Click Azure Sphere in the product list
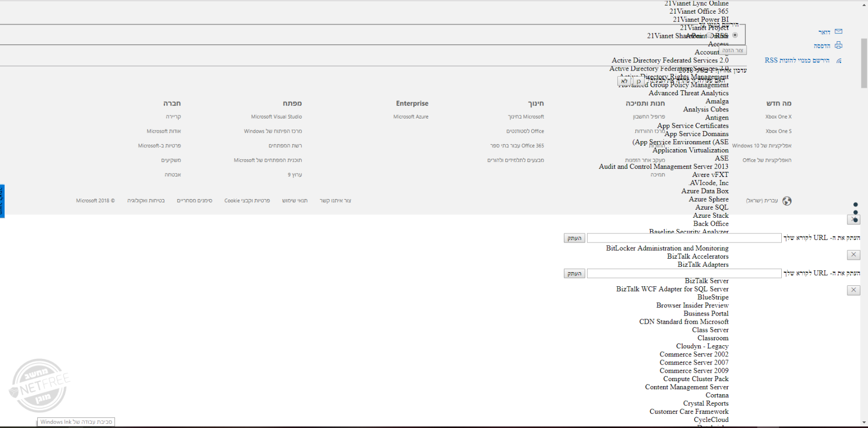This screenshot has height=428, width=868. pyautogui.click(x=709, y=199)
